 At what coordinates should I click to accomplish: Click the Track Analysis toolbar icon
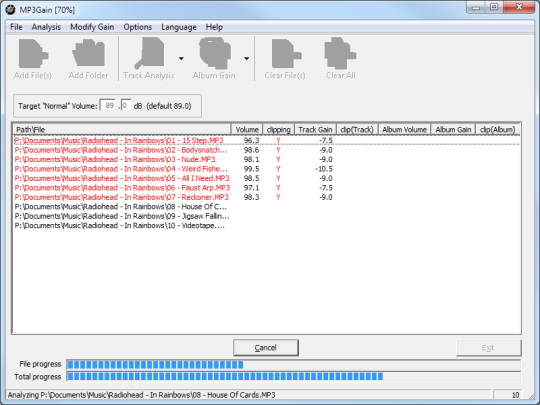click(149, 53)
